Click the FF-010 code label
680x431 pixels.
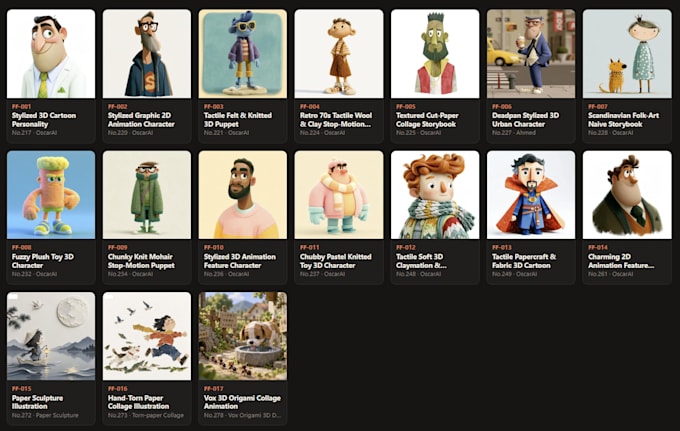coord(214,248)
